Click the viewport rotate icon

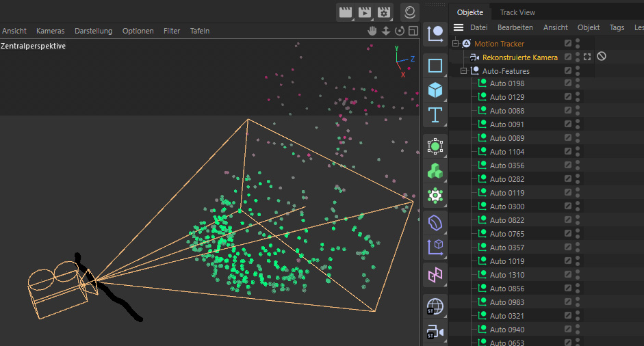(x=400, y=31)
